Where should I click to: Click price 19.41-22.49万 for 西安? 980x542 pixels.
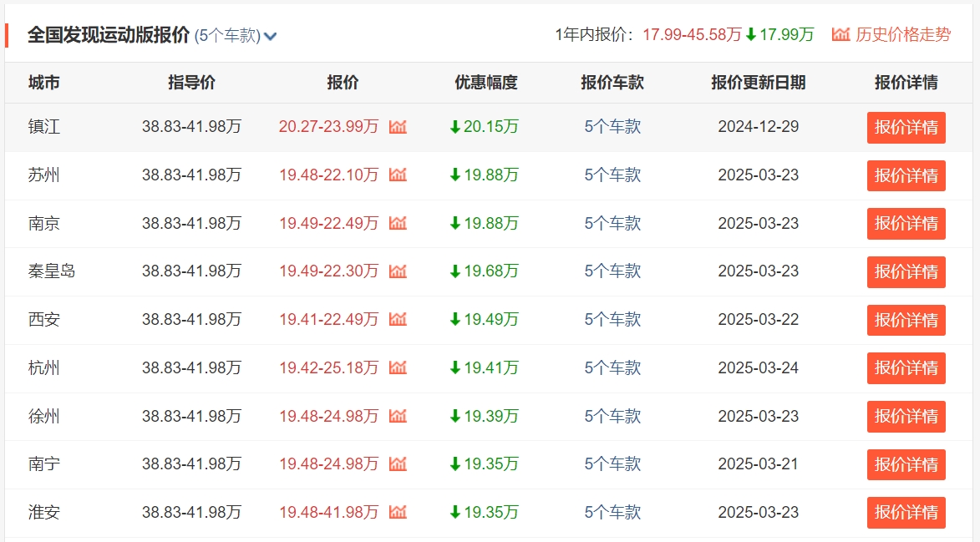click(x=328, y=319)
